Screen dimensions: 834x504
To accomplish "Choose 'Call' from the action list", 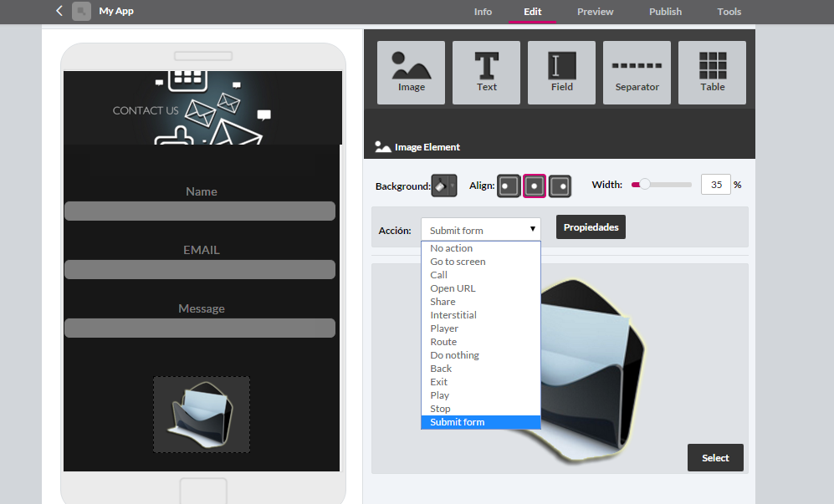I will [x=481, y=275].
